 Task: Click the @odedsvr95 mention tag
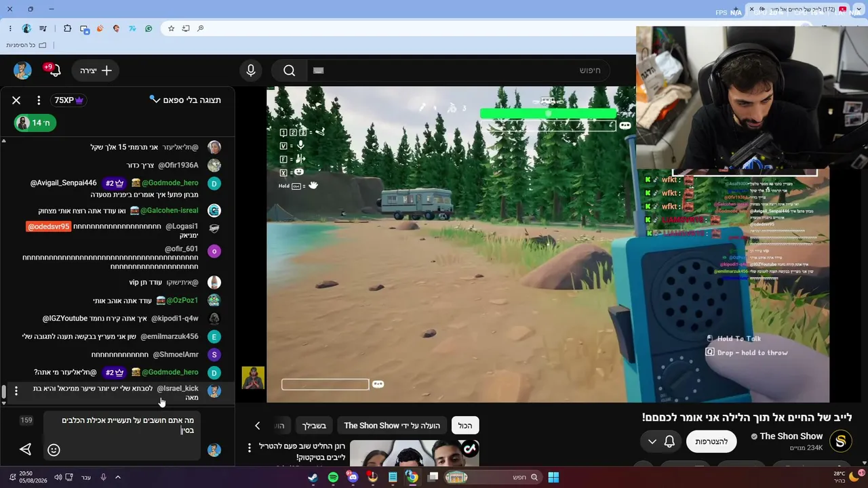point(48,226)
